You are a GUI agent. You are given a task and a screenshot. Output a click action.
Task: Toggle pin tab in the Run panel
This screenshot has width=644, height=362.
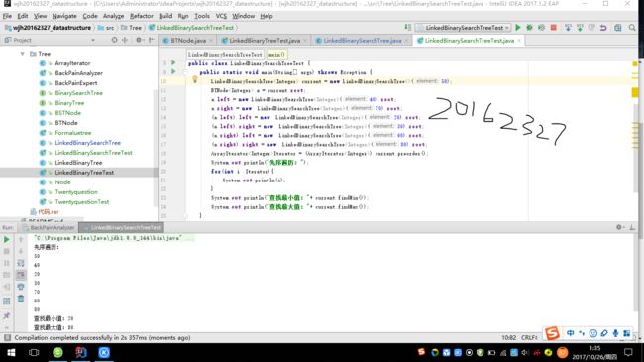click(x=7, y=316)
